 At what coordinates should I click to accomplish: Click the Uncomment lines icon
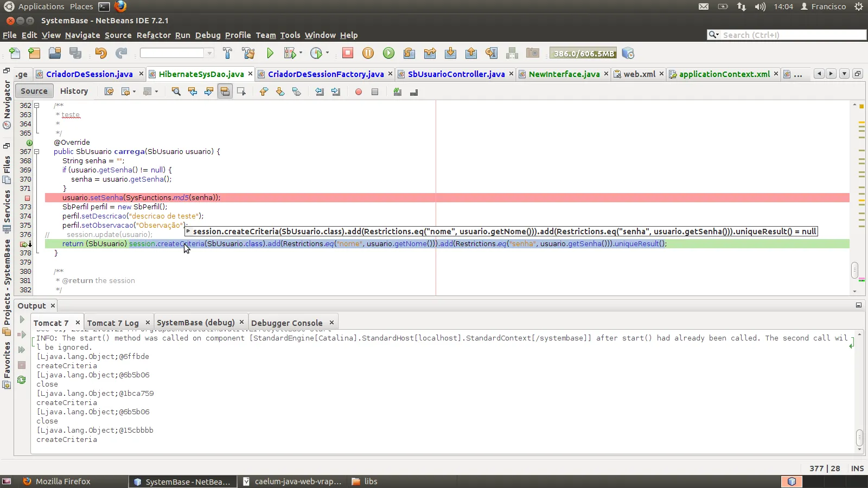point(414,92)
